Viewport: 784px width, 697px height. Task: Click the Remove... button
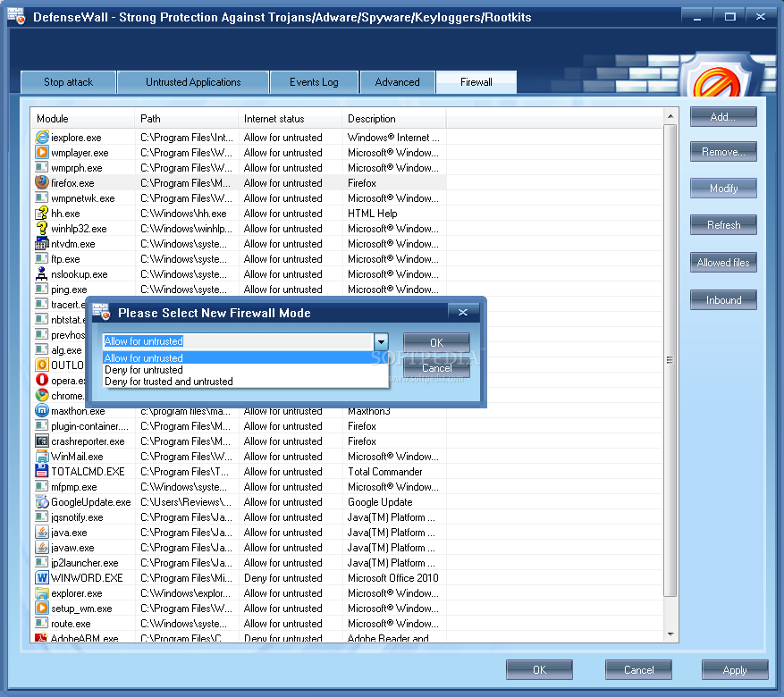(x=723, y=151)
